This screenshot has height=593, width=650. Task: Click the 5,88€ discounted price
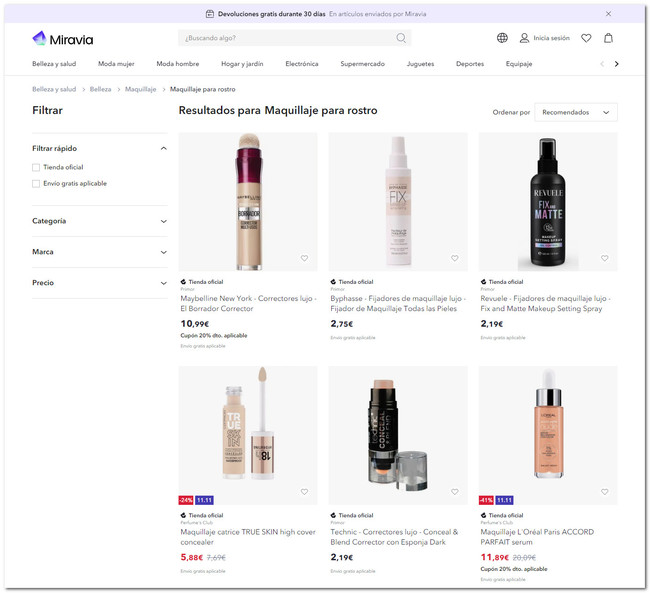pos(192,557)
